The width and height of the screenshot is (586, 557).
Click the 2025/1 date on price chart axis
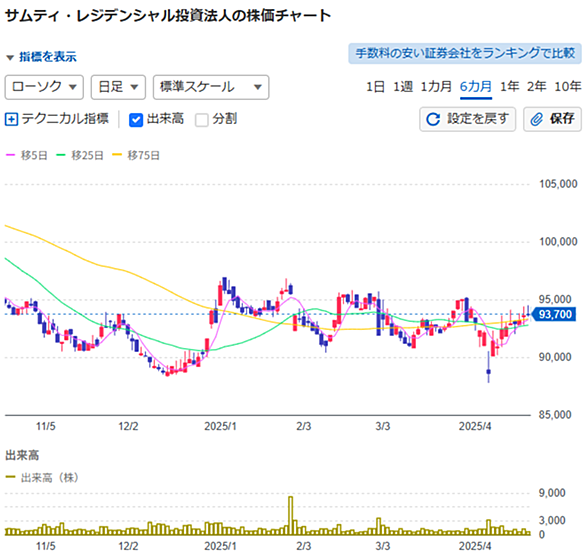[x=220, y=427]
